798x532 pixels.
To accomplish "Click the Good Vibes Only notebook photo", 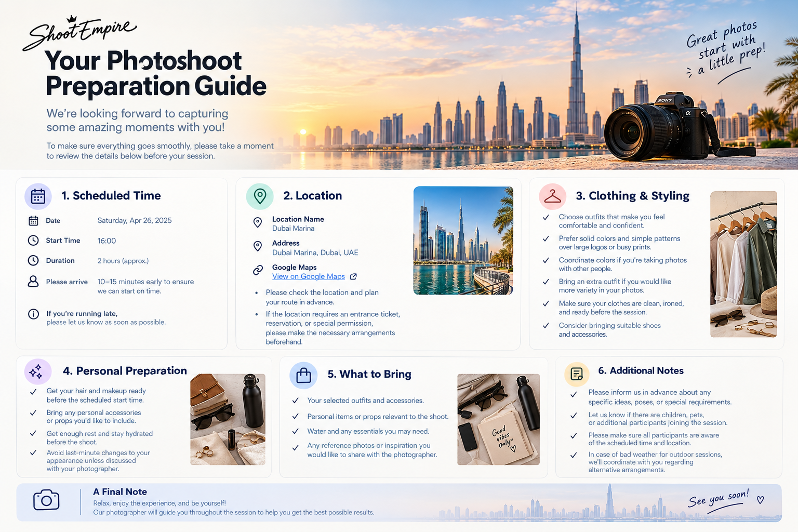I will [x=498, y=419].
